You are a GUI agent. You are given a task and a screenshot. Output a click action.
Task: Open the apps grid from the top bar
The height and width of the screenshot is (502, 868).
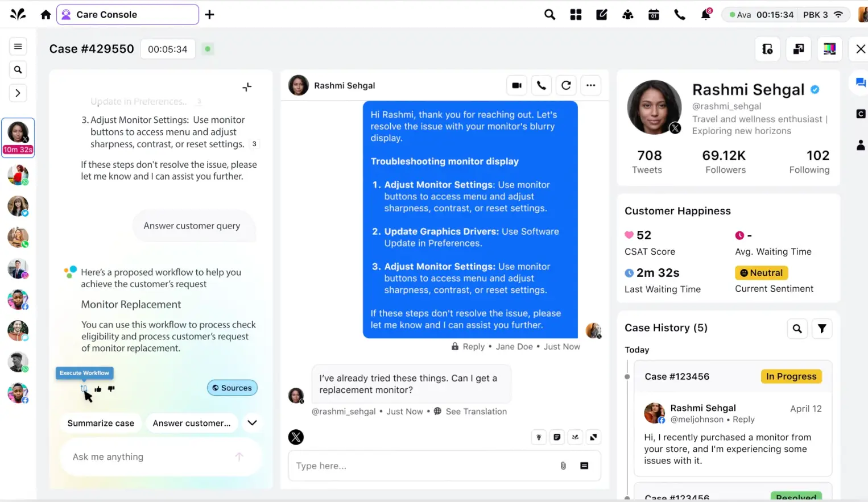(x=576, y=14)
